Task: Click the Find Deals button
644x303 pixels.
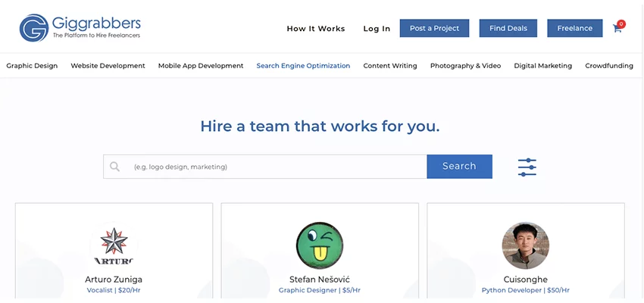Action: 508,28
